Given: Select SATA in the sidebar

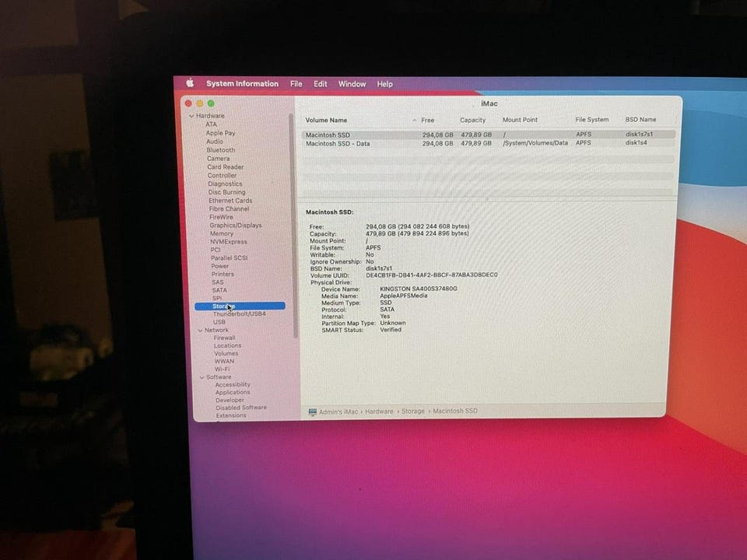Looking at the screenshot, I should tap(219, 290).
